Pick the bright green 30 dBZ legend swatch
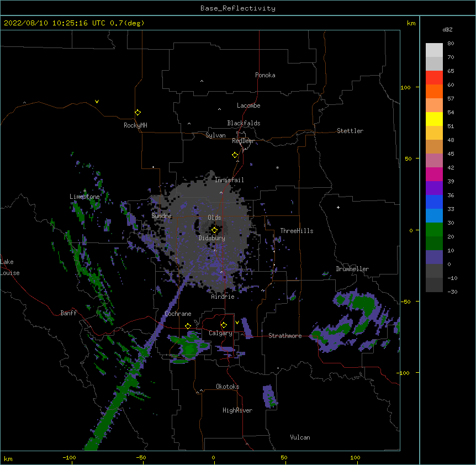Screen dimensions: 476x465 [434, 230]
